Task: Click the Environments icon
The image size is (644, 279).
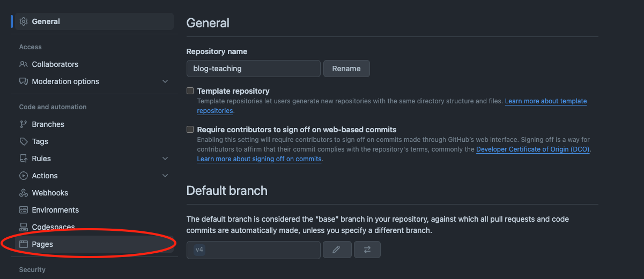Action: point(24,210)
